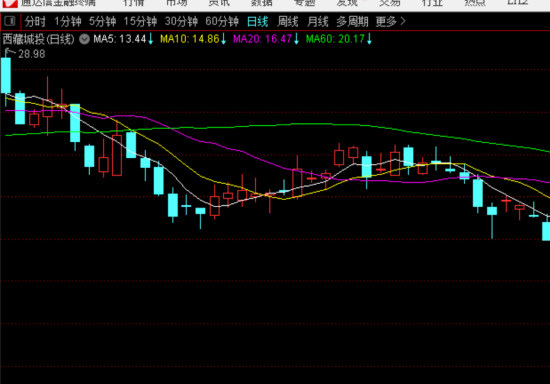The width and height of the screenshot is (550, 384).
Task: Select the 1分钟 period tab
Action: tap(68, 22)
